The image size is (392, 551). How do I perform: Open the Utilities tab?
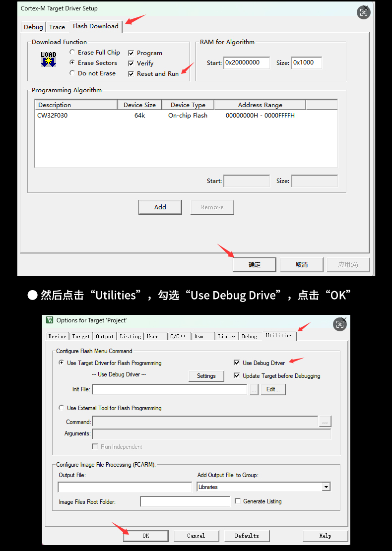[x=279, y=336]
